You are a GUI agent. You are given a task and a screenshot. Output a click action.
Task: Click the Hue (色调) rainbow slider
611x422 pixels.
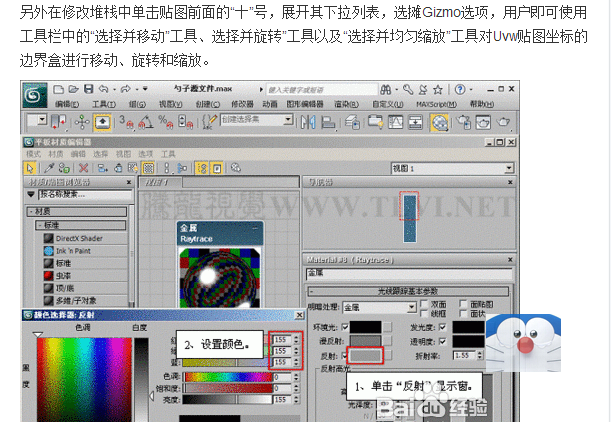228,377
